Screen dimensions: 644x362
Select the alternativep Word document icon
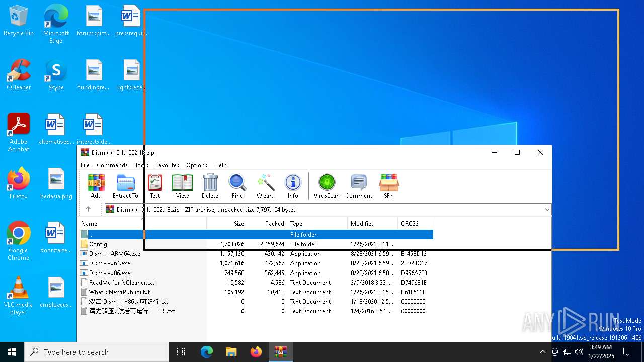coord(56,129)
